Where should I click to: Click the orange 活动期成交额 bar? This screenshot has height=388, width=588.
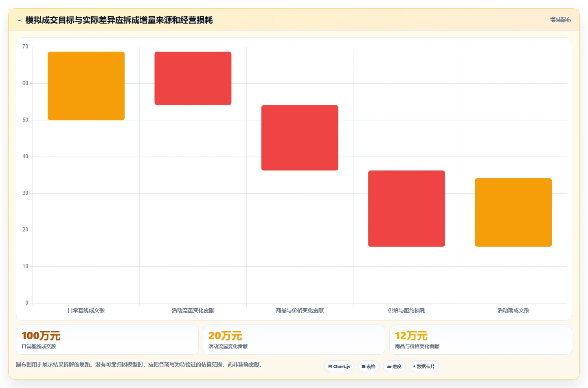pyautogui.click(x=513, y=212)
